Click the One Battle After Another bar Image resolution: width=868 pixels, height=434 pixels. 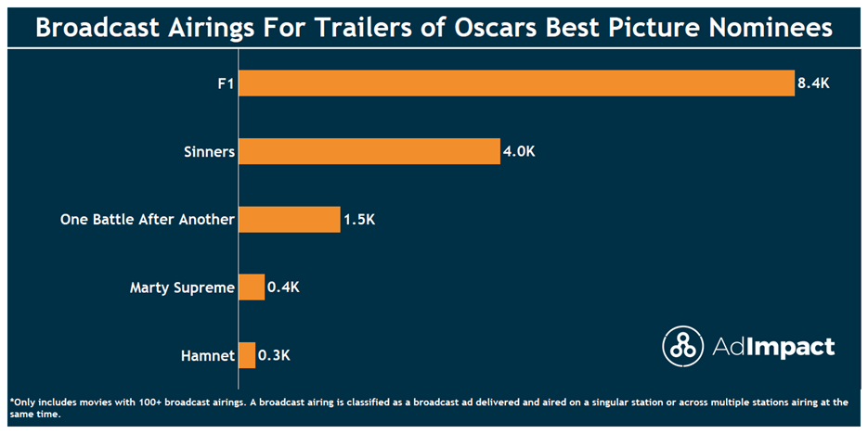[290, 220]
